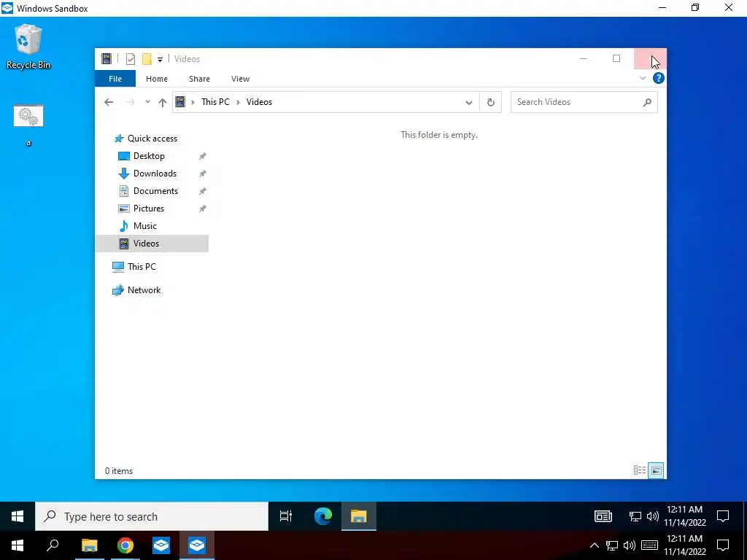Open the sandbox Start menu
The height and width of the screenshot is (560, 747).
tap(18, 516)
